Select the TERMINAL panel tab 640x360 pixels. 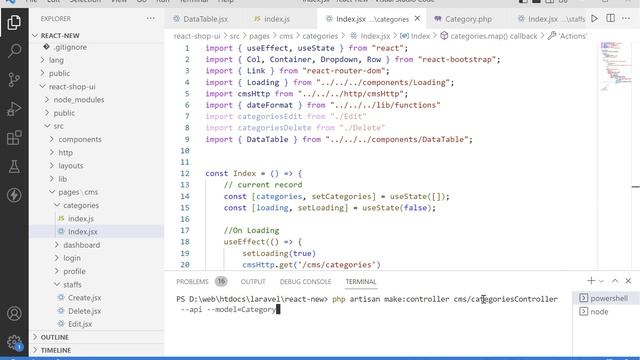pyautogui.click(x=361, y=282)
